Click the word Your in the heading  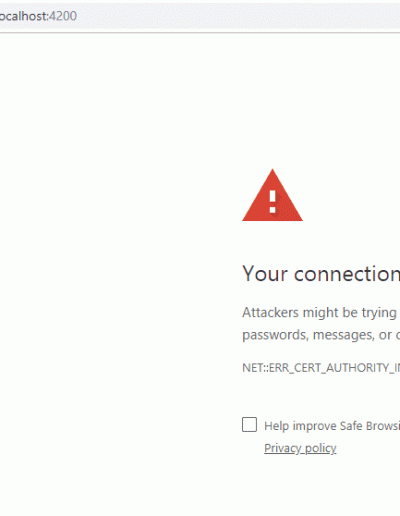tap(265, 274)
